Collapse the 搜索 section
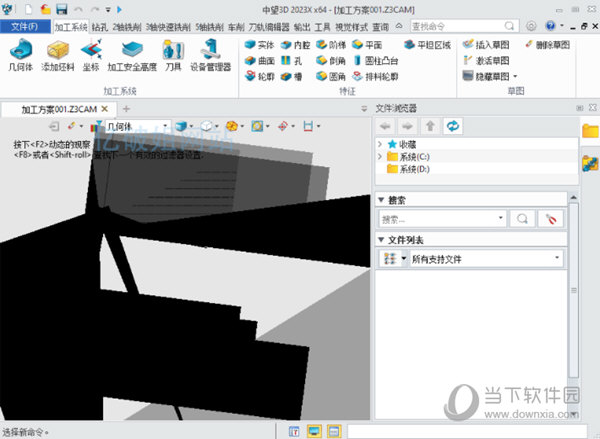This screenshot has width=600, height=439. [381, 200]
